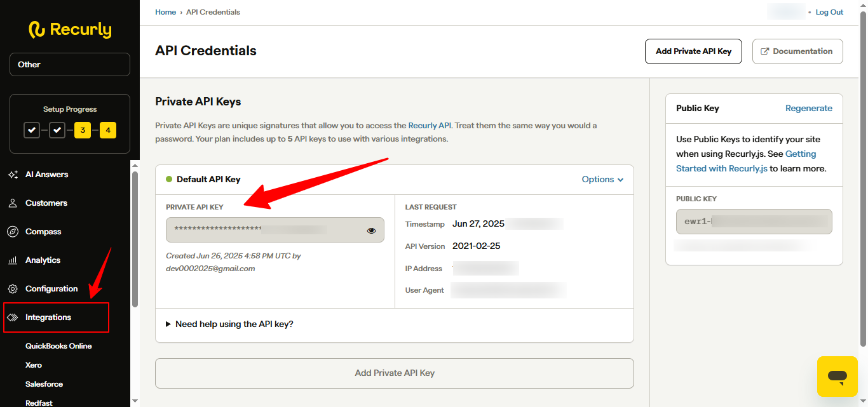Click the public key field
This screenshot has width=868, height=407.
click(754, 222)
